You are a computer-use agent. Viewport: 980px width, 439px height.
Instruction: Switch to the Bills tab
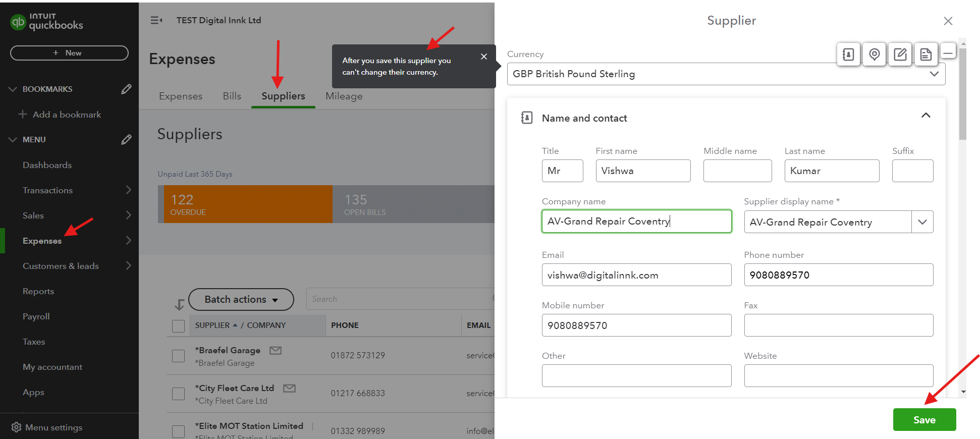click(x=232, y=96)
